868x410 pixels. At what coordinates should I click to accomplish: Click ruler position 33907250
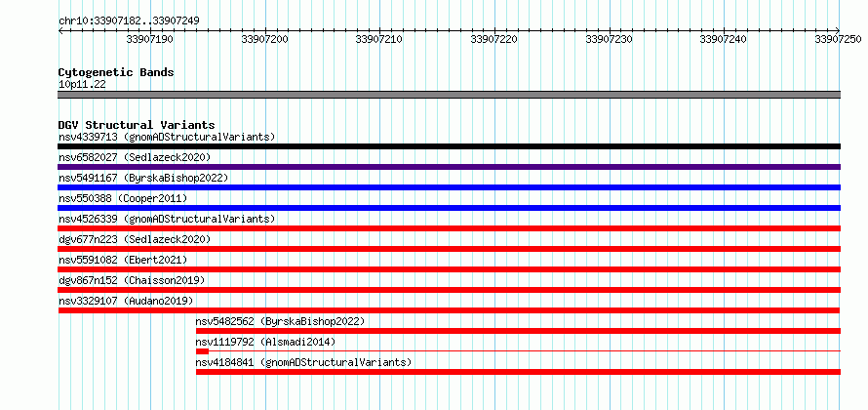pyautogui.click(x=839, y=39)
